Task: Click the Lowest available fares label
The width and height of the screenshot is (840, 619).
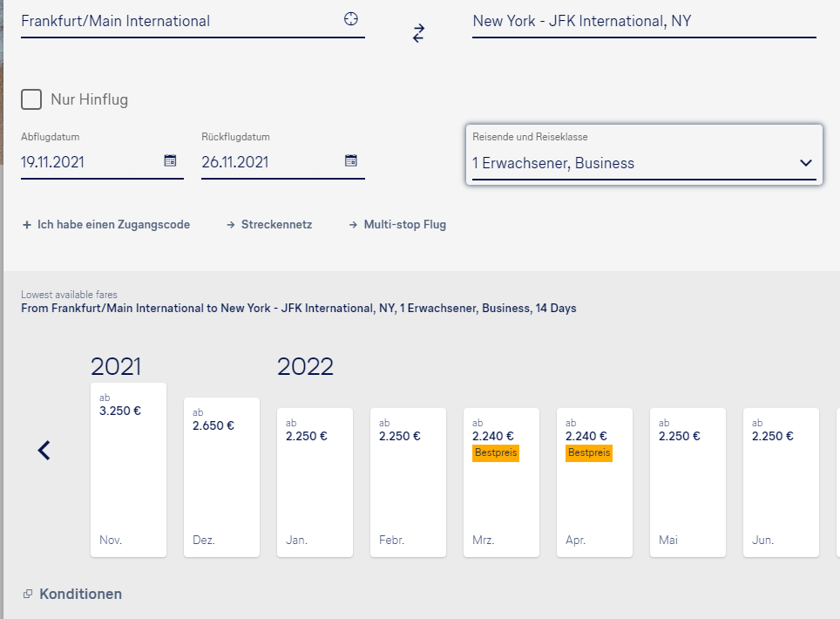Action: point(69,295)
